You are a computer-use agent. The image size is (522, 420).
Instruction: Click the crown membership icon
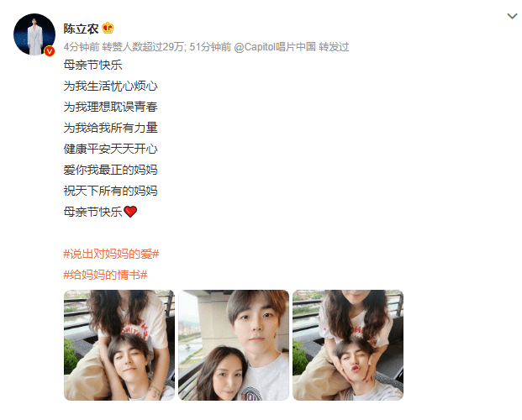point(108,29)
